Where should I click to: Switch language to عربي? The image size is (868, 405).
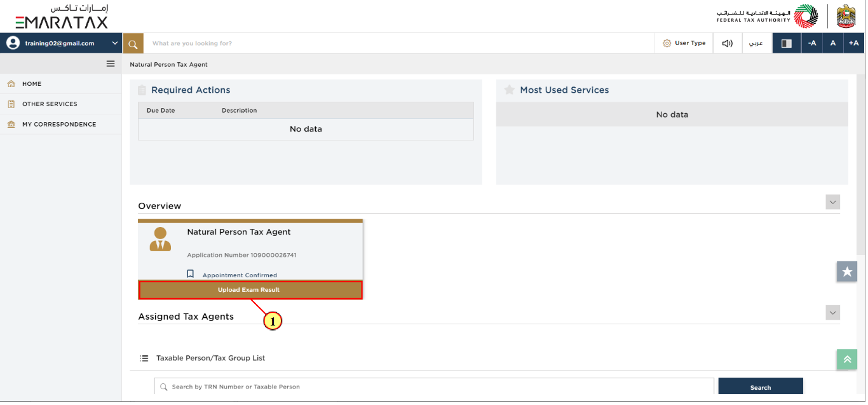(x=756, y=43)
